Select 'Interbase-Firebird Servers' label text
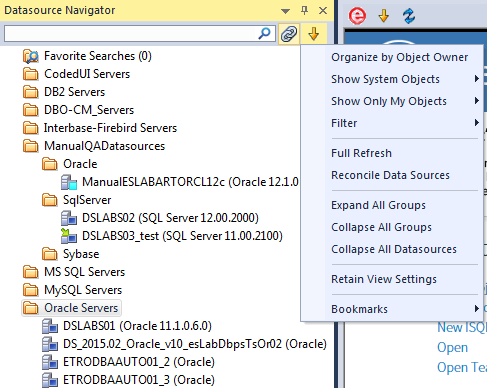487x388 pixels. click(x=111, y=128)
